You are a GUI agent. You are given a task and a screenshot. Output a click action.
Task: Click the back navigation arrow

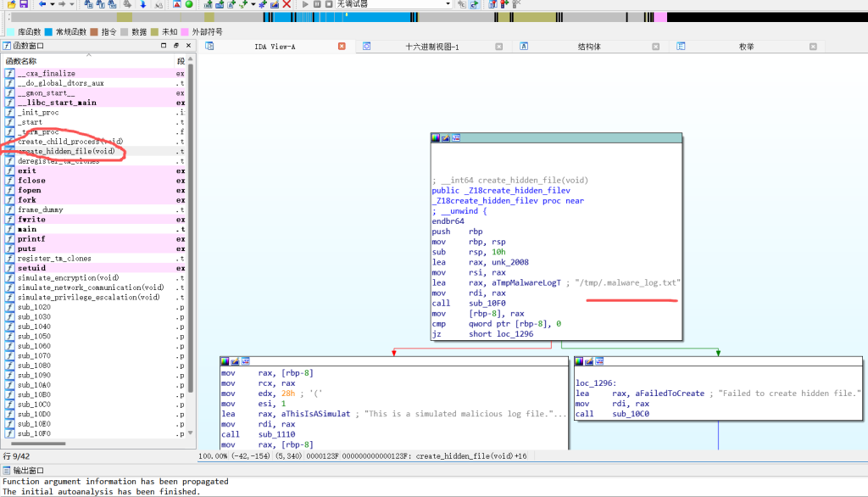coord(42,4)
